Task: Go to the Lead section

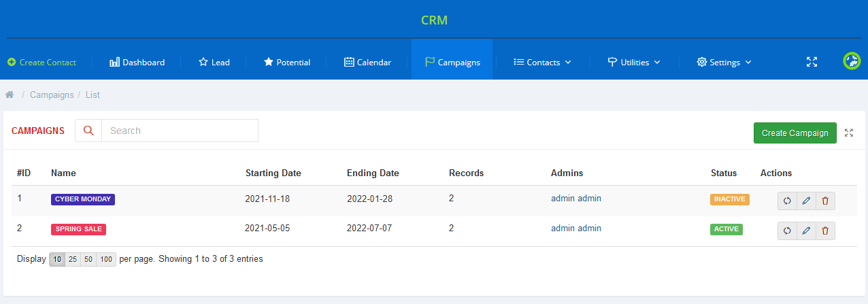Action: [x=214, y=62]
